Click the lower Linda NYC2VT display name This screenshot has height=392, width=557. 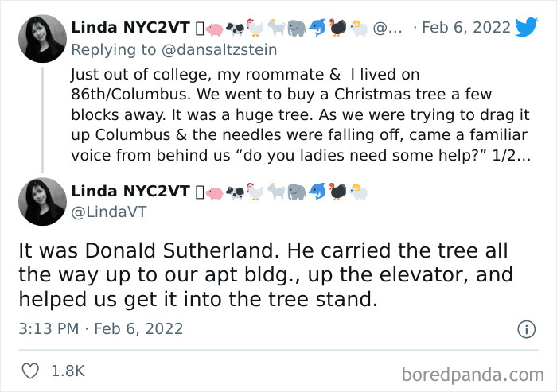coord(130,191)
